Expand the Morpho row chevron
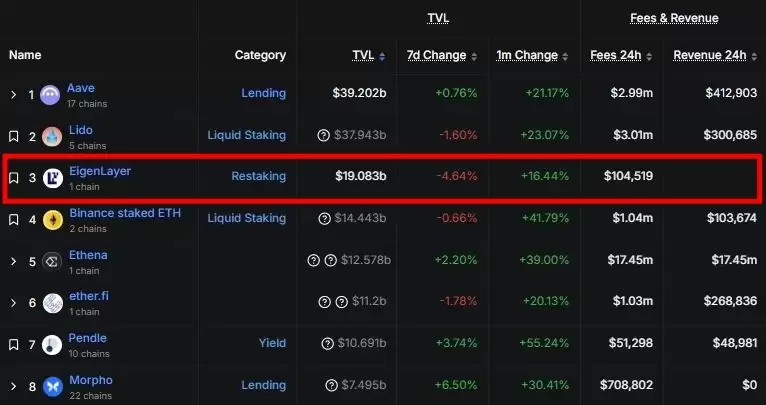766x405 pixels. click(x=14, y=386)
